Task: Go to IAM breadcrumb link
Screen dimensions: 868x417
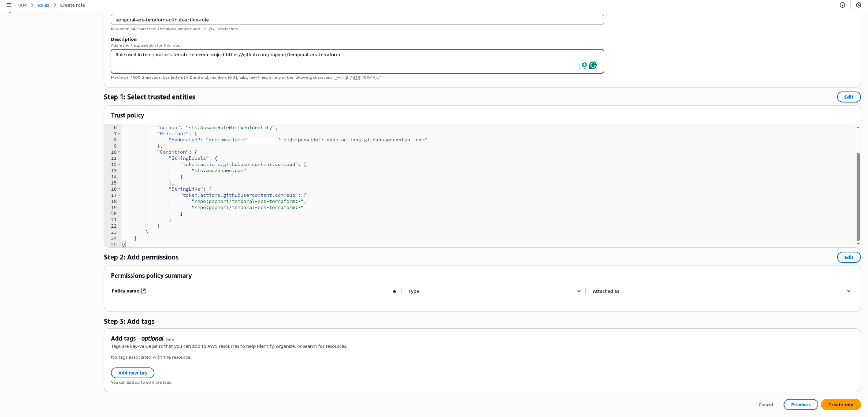Action: click(22, 5)
